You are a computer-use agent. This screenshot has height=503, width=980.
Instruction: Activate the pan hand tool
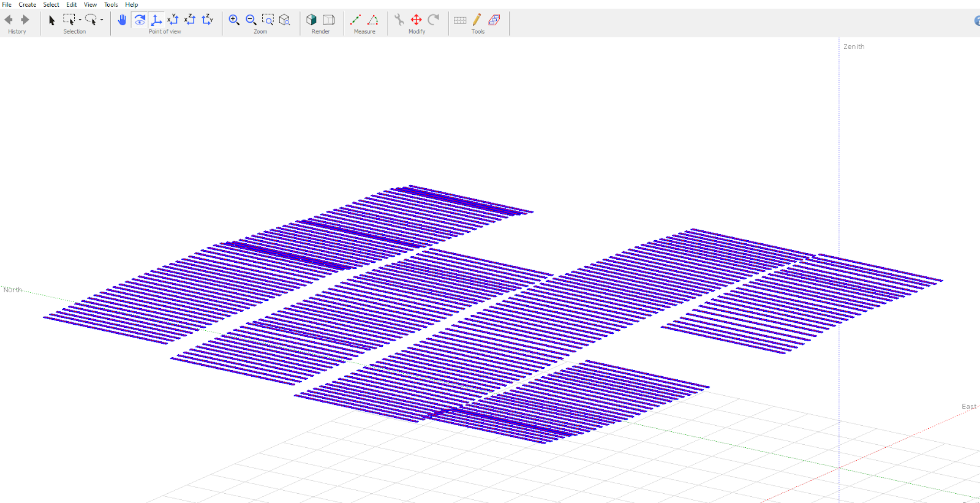coord(122,20)
